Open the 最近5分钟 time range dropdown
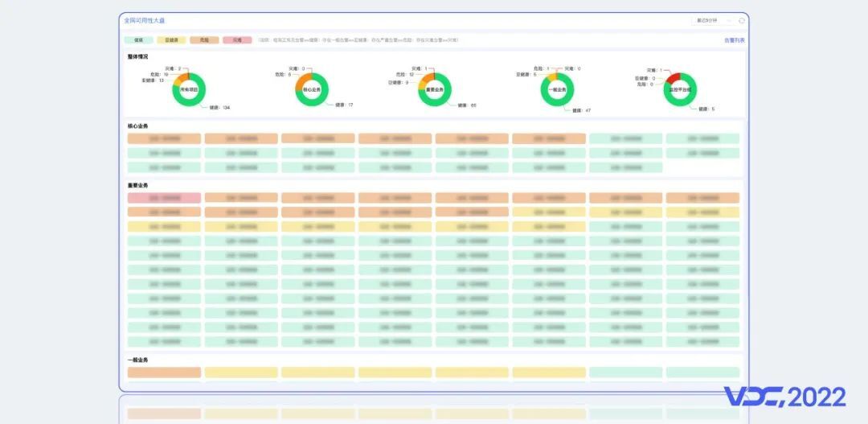868x424 pixels. tap(713, 20)
